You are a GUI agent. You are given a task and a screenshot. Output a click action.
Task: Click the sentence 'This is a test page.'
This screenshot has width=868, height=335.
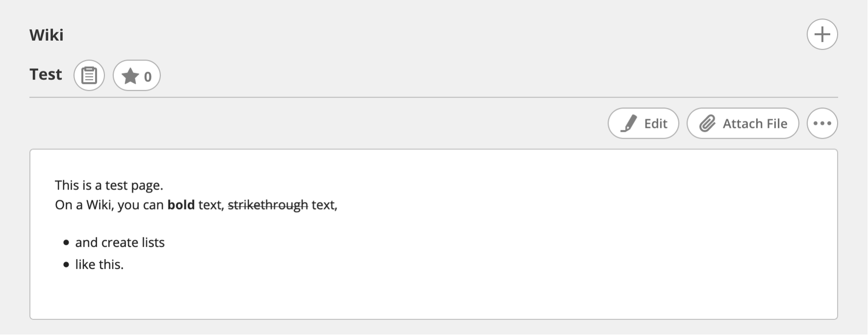point(109,185)
